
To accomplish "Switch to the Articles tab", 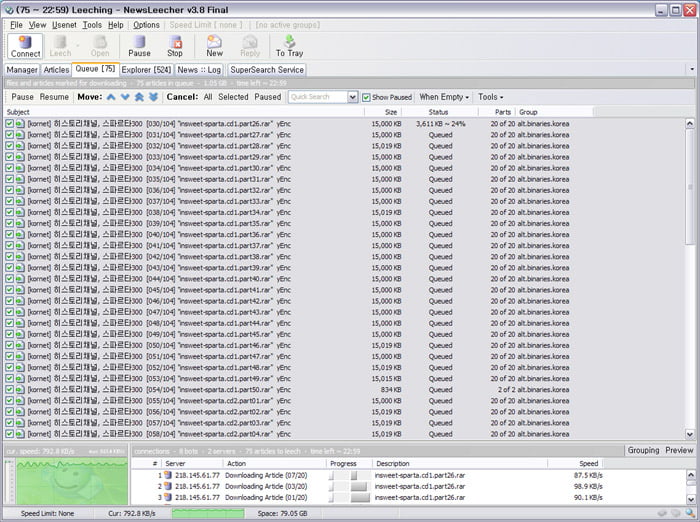I will click(56, 70).
